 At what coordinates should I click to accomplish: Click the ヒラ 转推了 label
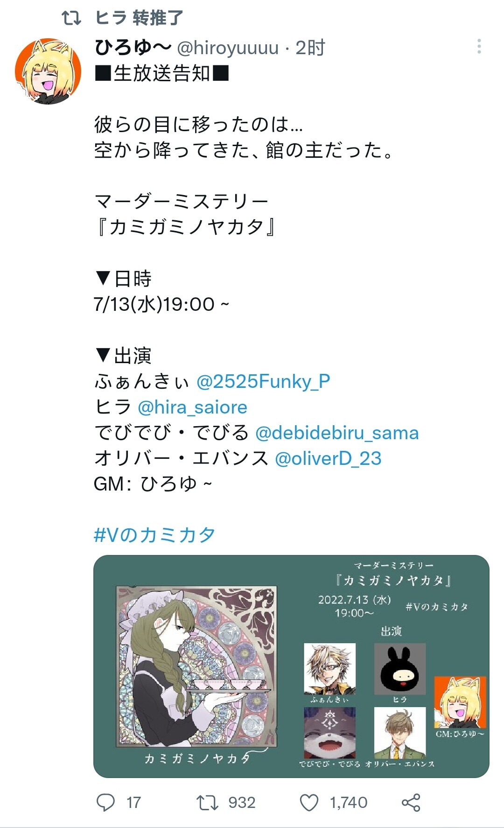pos(139,18)
